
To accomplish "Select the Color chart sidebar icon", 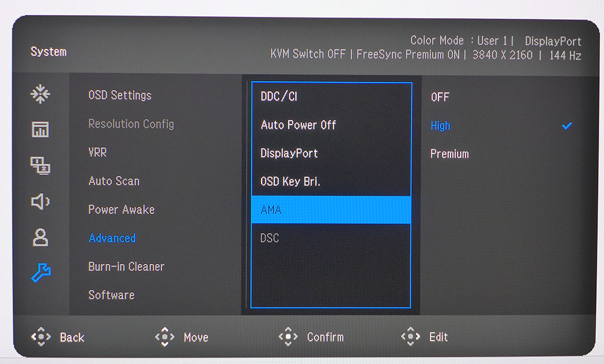I will (40, 129).
